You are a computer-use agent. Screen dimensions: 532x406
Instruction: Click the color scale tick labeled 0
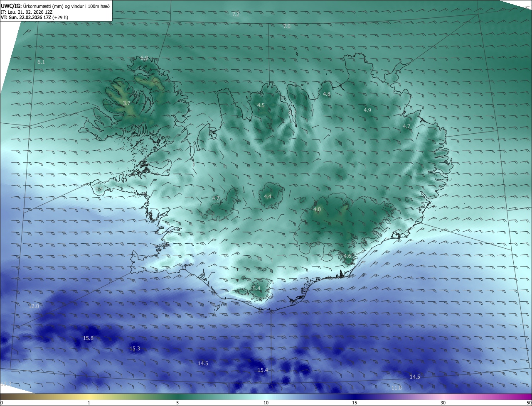(1, 403)
